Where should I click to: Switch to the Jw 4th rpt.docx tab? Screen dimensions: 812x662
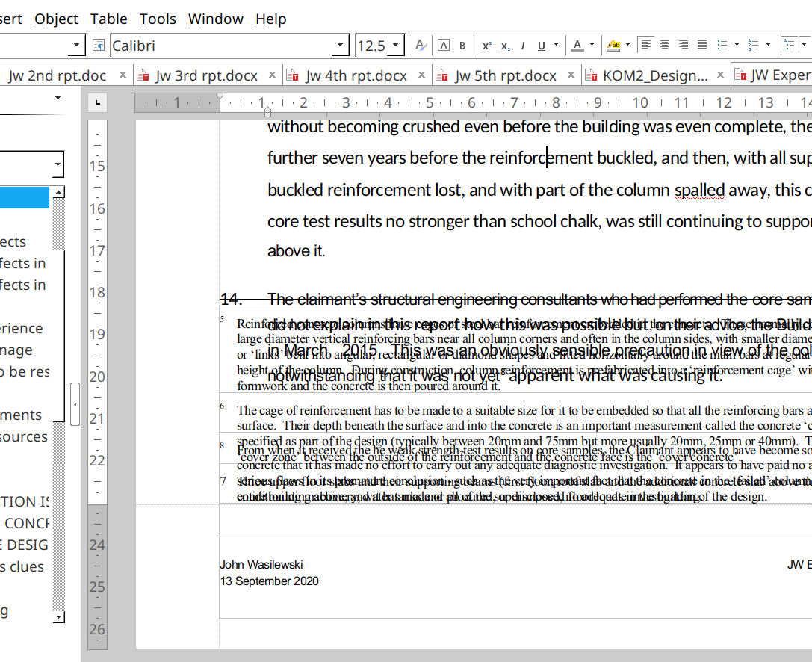[x=356, y=75]
